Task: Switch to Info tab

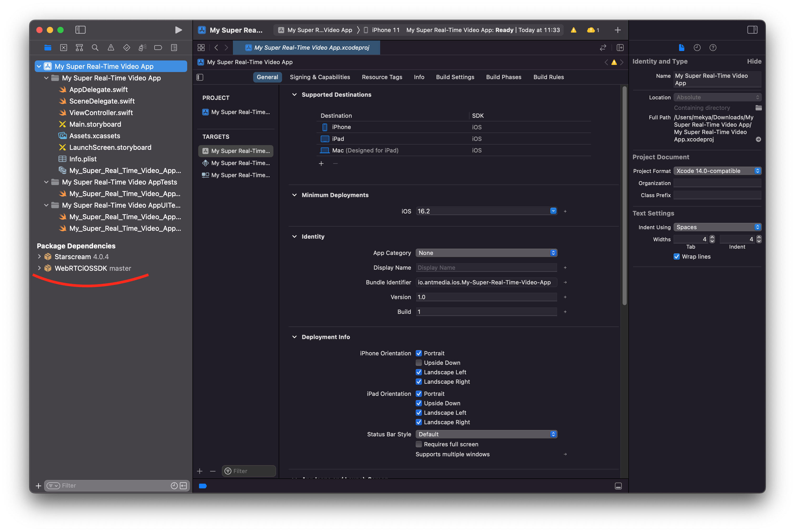Action: pyautogui.click(x=419, y=77)
